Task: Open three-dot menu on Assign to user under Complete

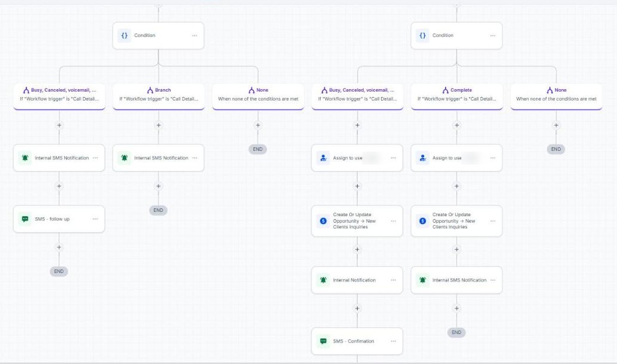Action: pyautogui.click(x=492, y=157)
